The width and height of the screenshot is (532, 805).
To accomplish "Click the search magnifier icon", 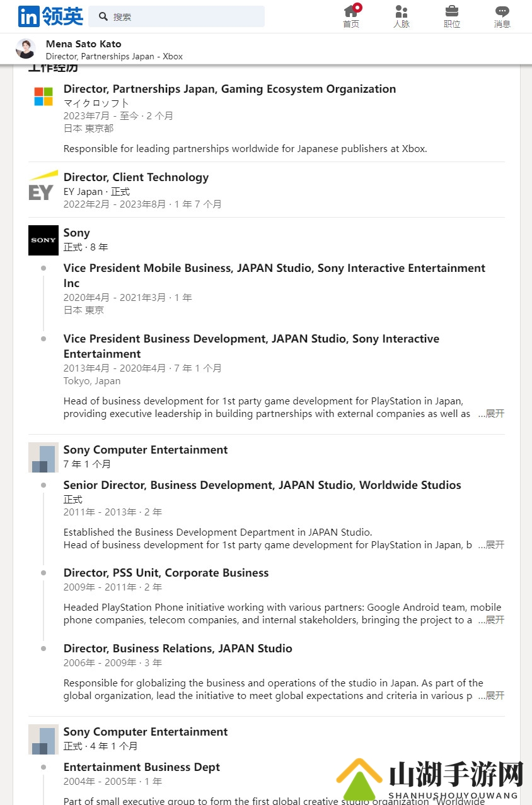I will click(103, 16).
